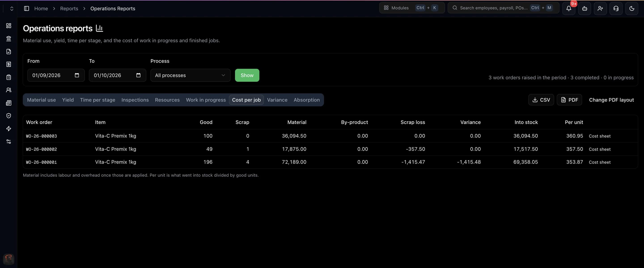Open the dashboard grid icon in sidebar
This screenshot has height=268, width=644.
pyautogui.click(x=8, y=26)
